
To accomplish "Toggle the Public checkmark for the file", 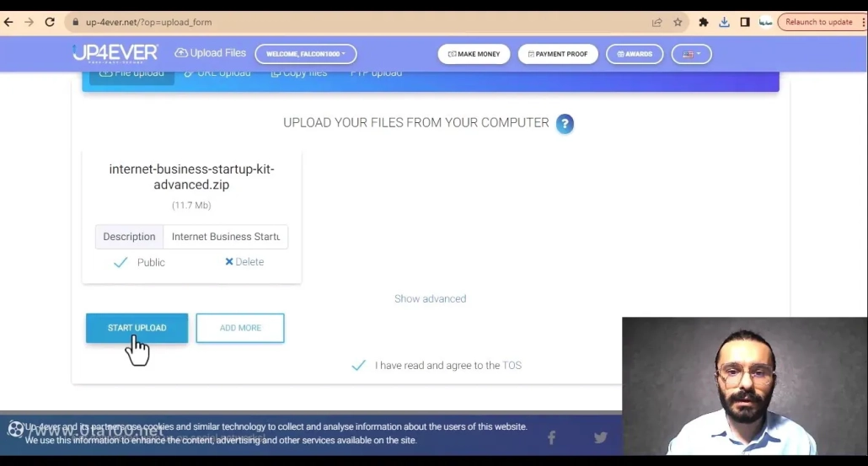I will point(121,262).
